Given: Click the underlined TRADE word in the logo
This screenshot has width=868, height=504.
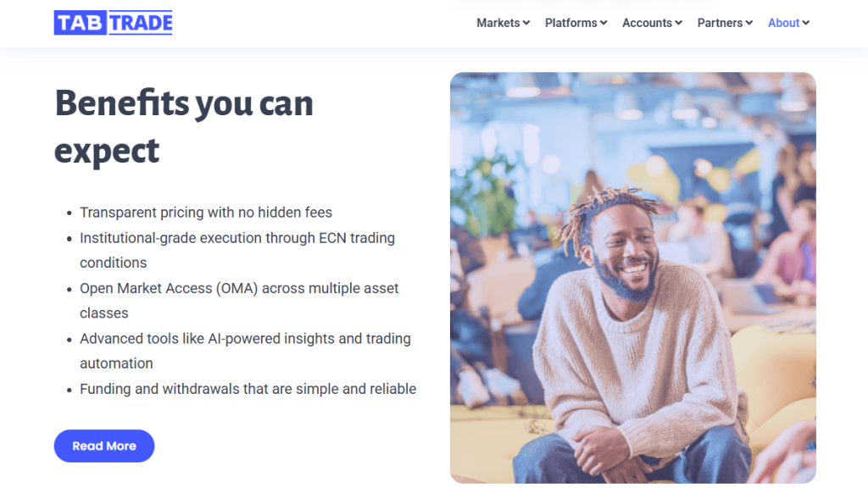Looking at the screenshot, I should (141, 23).
